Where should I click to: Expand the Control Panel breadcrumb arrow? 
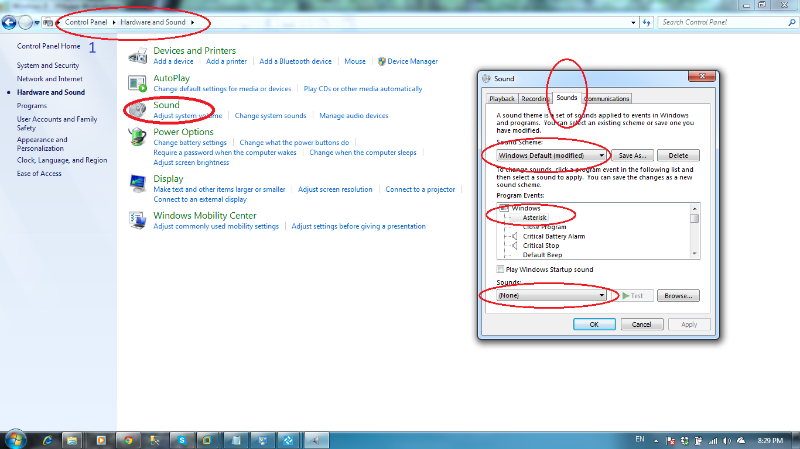[x=114, y=22]
